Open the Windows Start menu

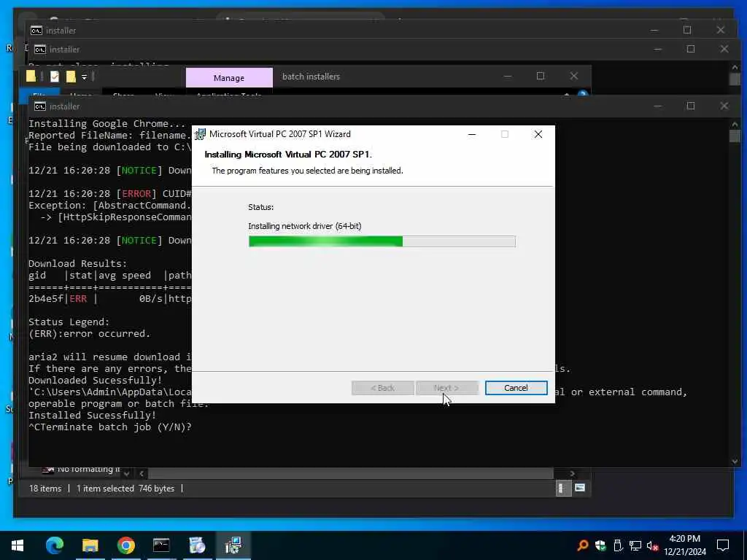pos(18,545)
